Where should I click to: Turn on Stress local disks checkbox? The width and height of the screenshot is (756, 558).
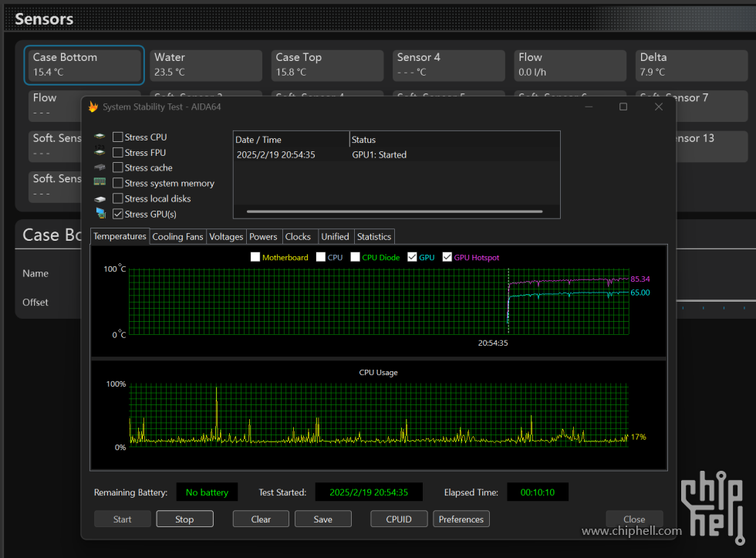tap(117, 198)
